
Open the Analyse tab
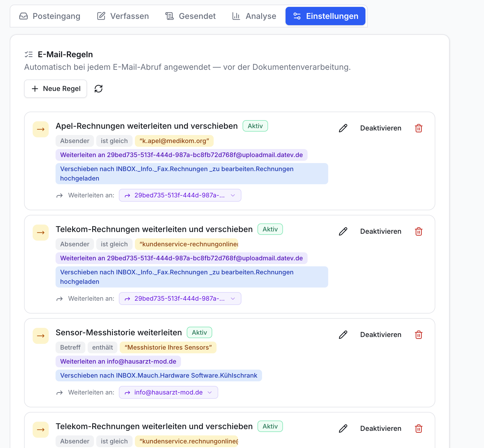click(254, 16)
